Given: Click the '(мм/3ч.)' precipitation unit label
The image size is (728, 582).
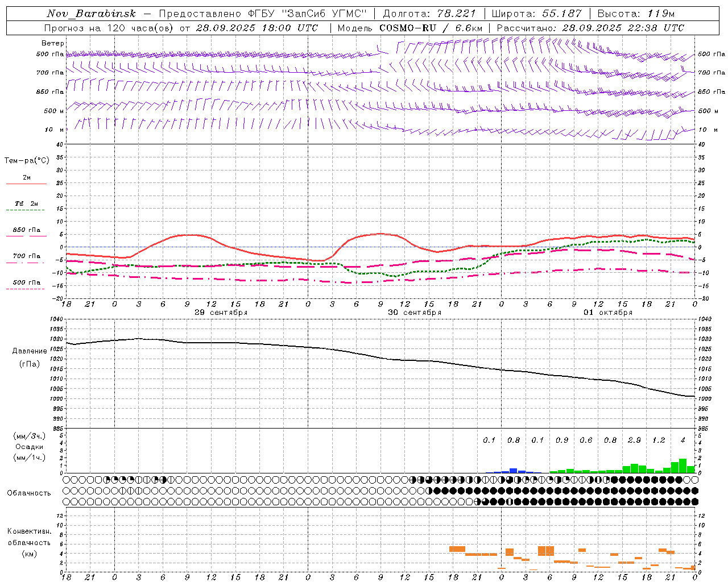Looking at the screenshot, I should [x=30, y=436].
